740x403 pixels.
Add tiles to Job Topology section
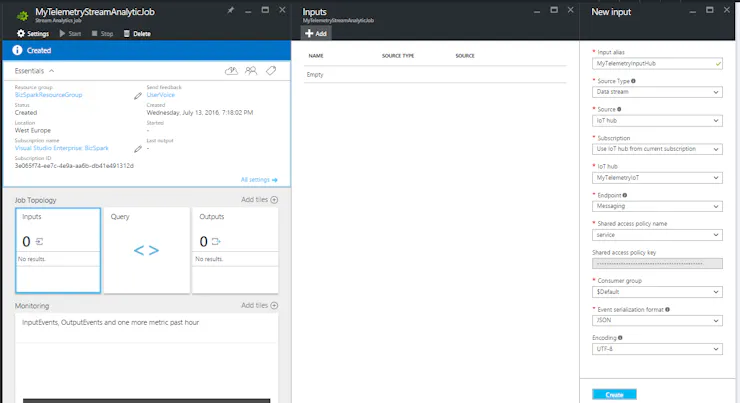(x=259, y=200)
